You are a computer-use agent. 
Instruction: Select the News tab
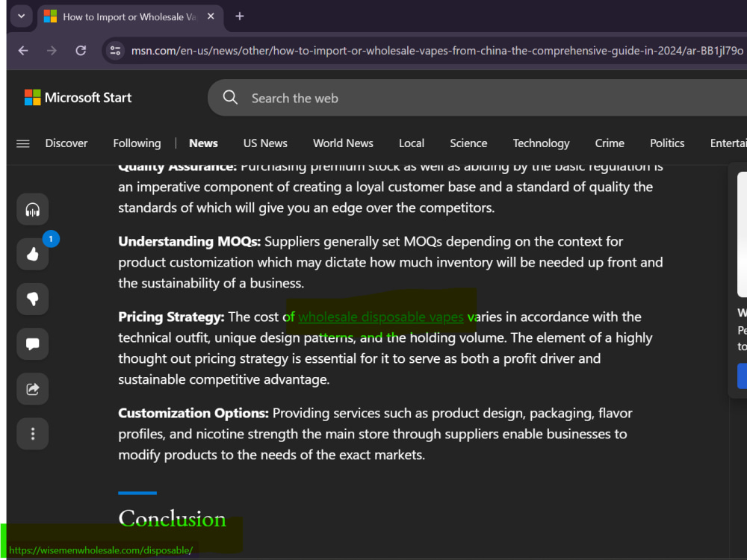click(x=203, y=143)
